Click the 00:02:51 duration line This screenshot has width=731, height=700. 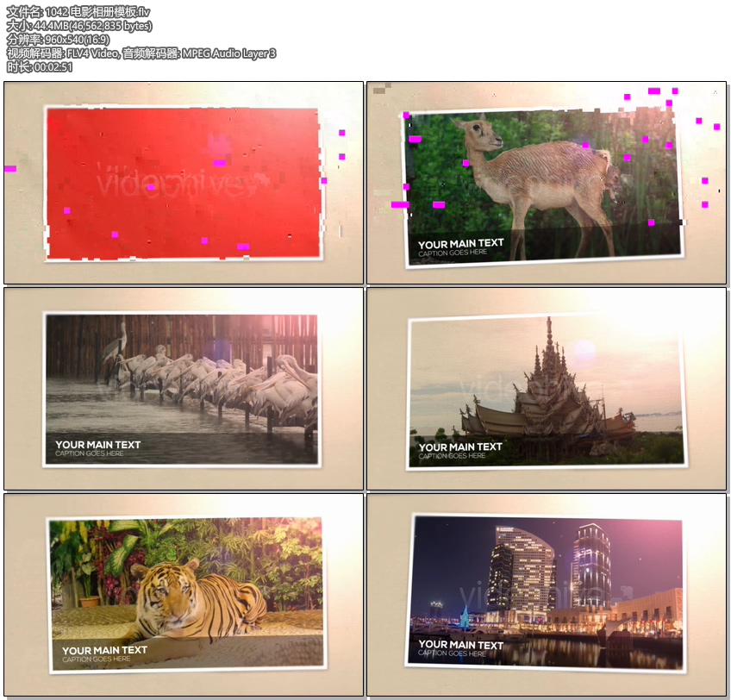point(40,67)
